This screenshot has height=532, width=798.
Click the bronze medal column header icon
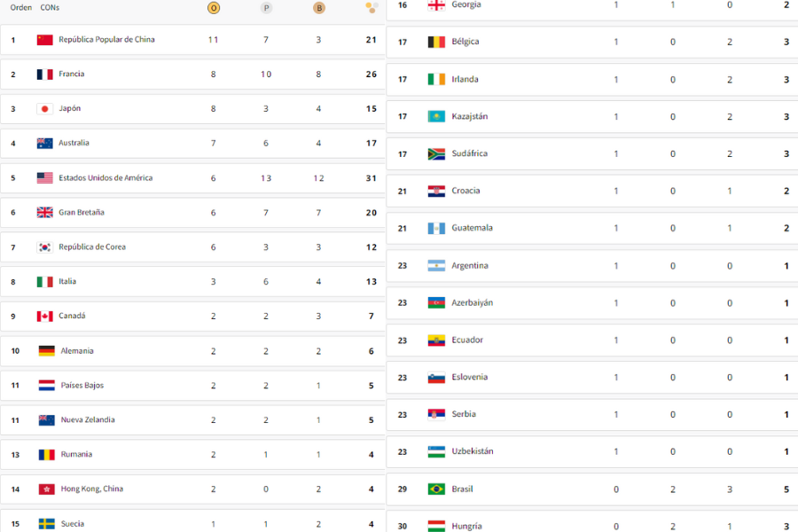point(319,8)
